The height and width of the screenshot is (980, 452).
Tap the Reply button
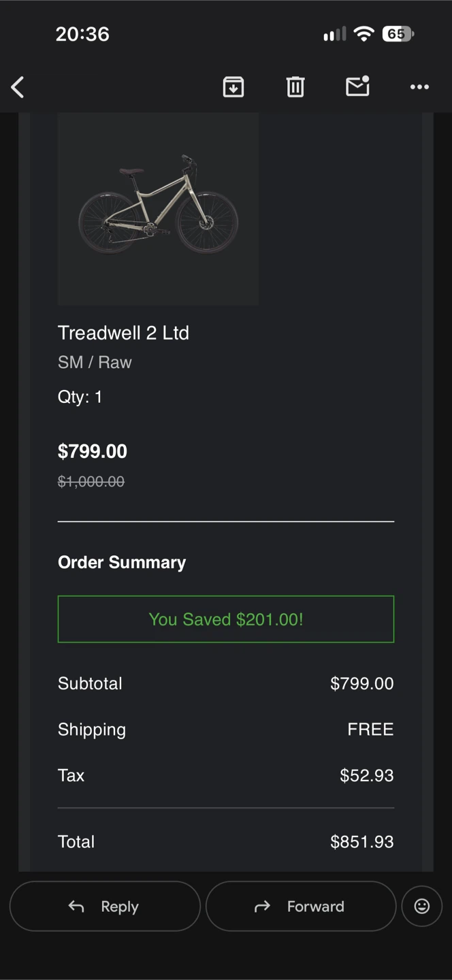(105, 906)
